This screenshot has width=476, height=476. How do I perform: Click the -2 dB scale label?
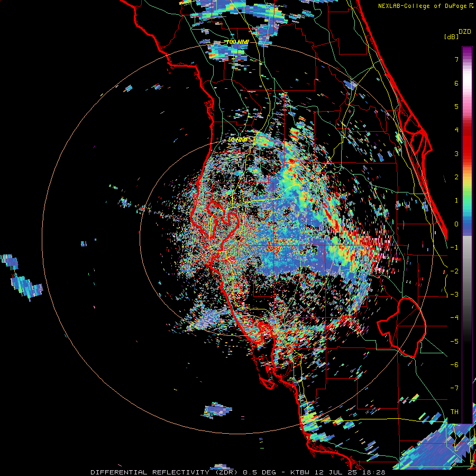[454, 271]
